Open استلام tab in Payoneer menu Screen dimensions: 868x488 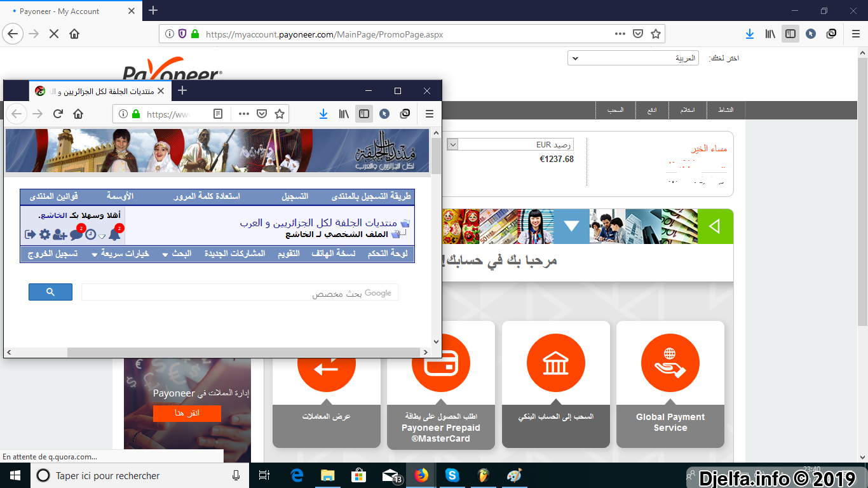tap(688, 110)
